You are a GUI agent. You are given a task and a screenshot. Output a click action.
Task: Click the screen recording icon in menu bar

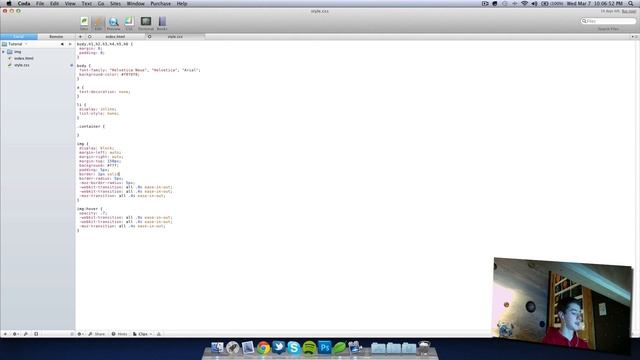(485, 4)
